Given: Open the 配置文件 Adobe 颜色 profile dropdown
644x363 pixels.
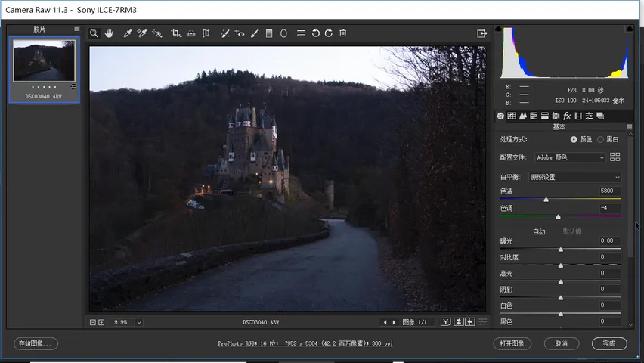Looking at the screenshot, I should (x=570, y=157).
